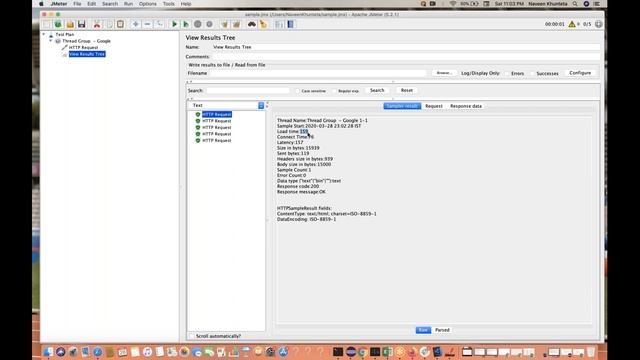Start the test with green play icon
Screen dimensions: 640x360
tap(174, 24)
